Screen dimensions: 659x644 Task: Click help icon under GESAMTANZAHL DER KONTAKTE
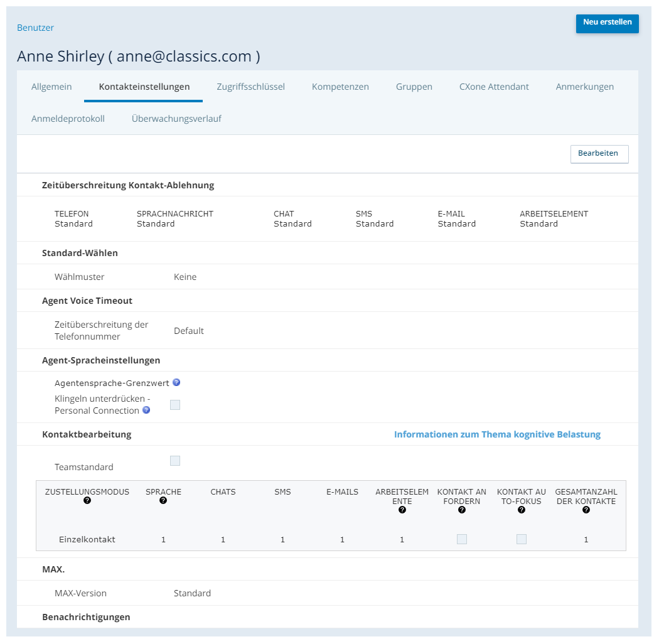[586, 510]
